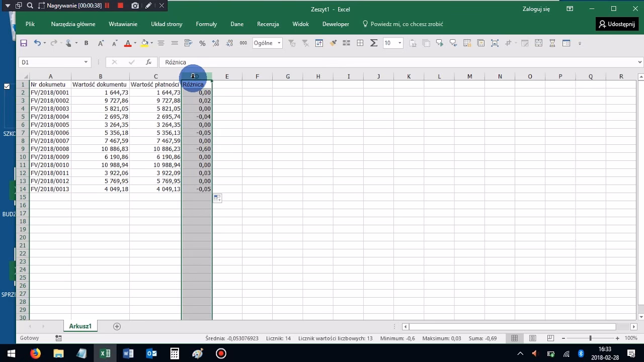The width and height of the screenshot is (644, 362).
Task: Select the Arkusz1 sheet tab
Action: pos(80,326)
